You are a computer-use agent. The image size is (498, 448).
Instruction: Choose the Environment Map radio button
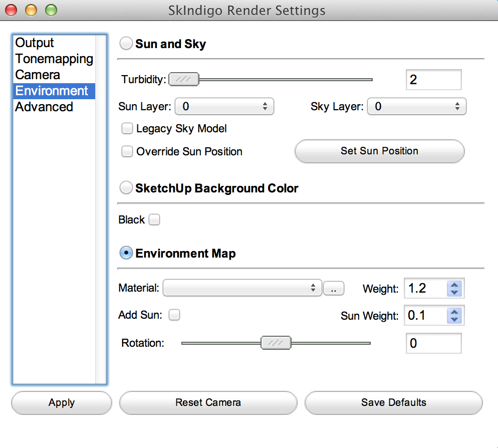tap(126, 254)
